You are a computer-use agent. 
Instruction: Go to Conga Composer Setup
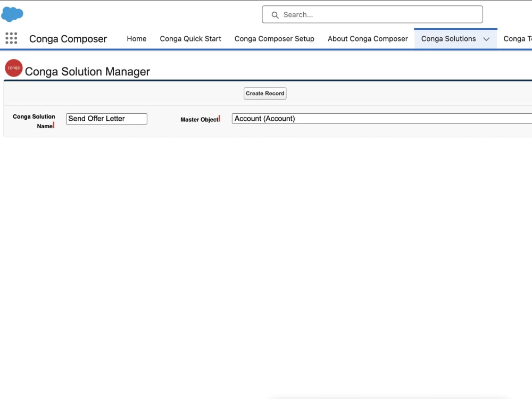click(275, 38)
